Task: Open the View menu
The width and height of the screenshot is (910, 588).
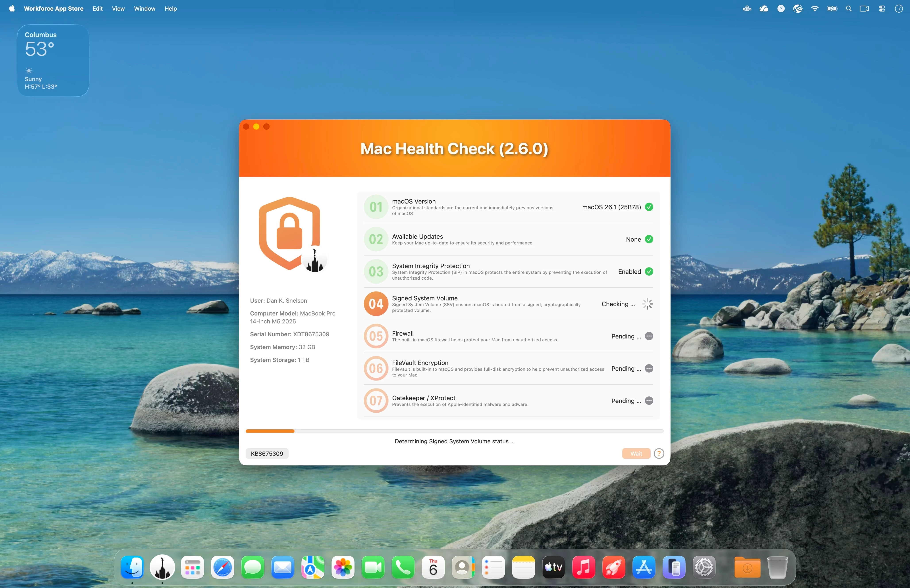Action: (x=118, y=8)
